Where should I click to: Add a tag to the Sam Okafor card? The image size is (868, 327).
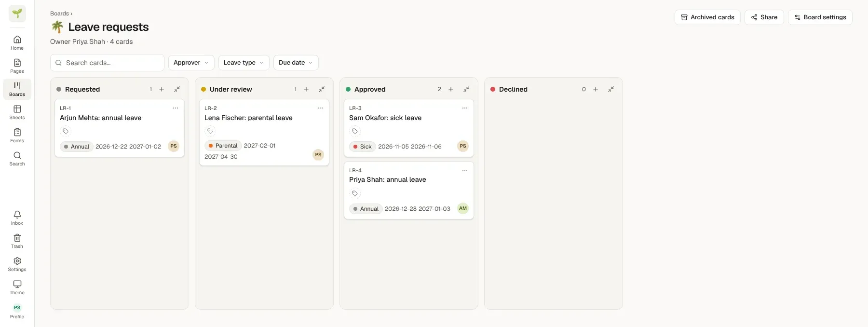click(x=355, y=131)
